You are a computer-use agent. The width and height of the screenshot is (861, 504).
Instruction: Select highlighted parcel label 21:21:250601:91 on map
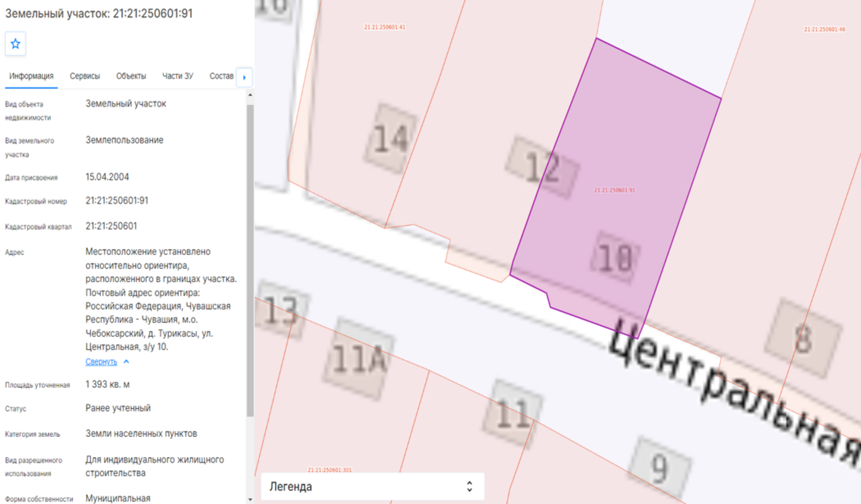click(615, 191)
